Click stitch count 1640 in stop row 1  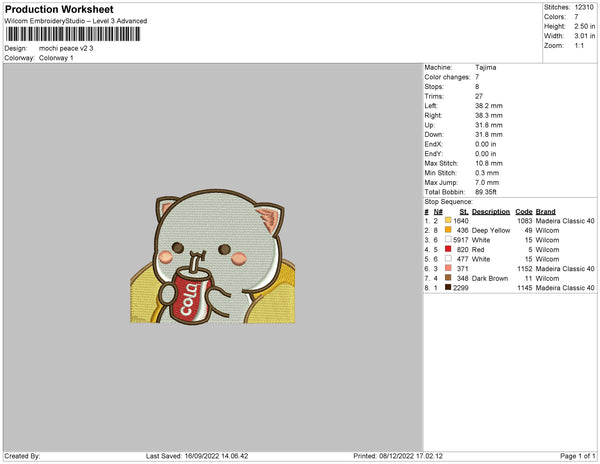tap(461, 221)
